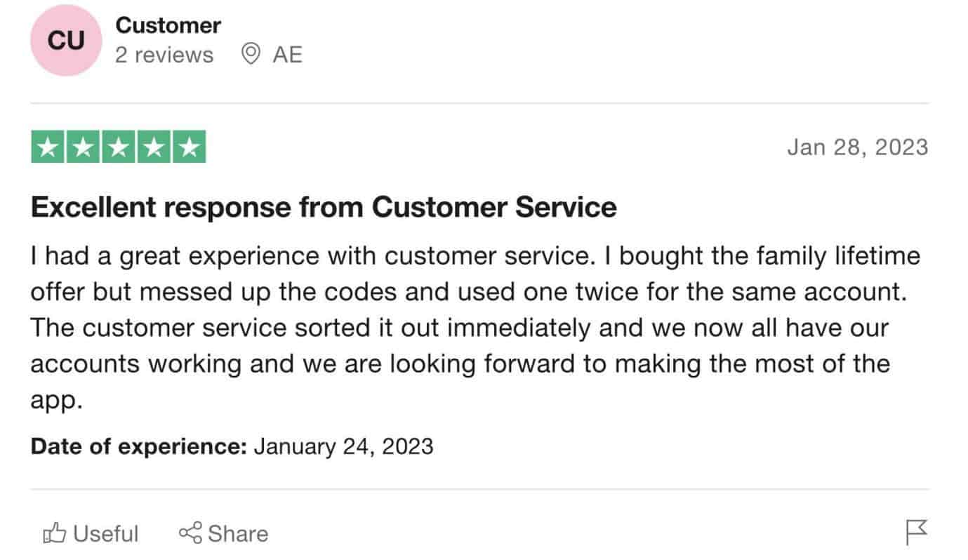Click the location pin icon beside AE
Image resolution: width=968 pixels, height=560 pixels.
pyautogui.click(x=251, y=55)
